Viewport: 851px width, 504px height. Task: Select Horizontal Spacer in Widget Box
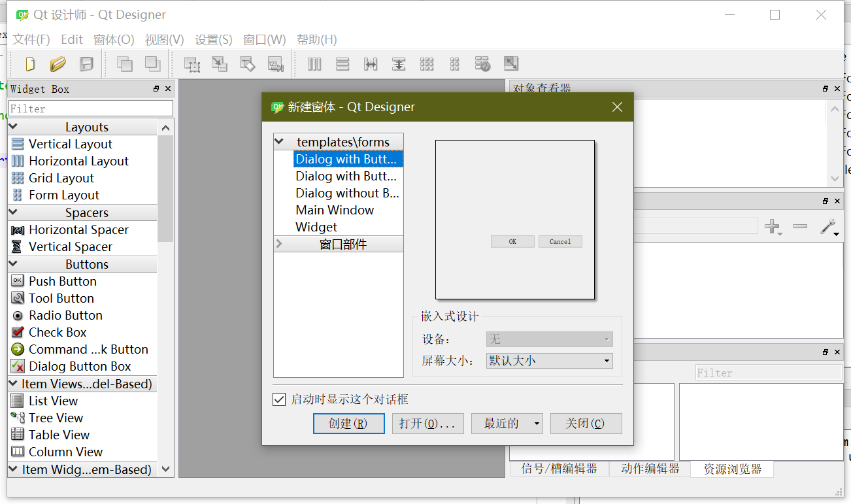[x=70, y=229]
